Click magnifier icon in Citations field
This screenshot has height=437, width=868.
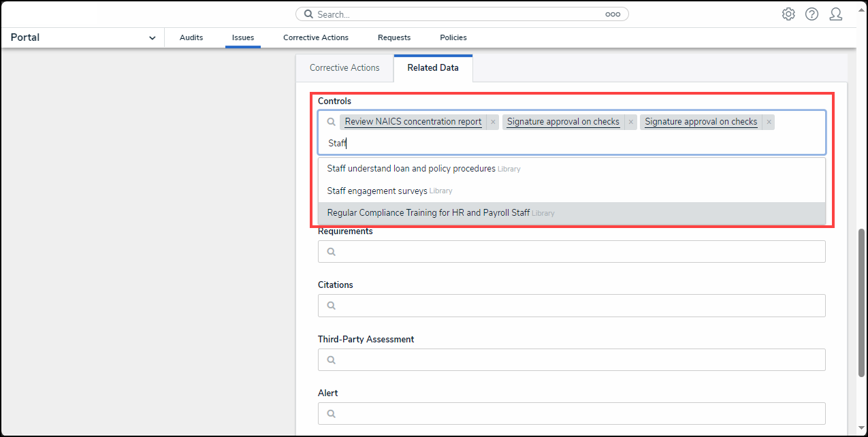pos(332,306)
